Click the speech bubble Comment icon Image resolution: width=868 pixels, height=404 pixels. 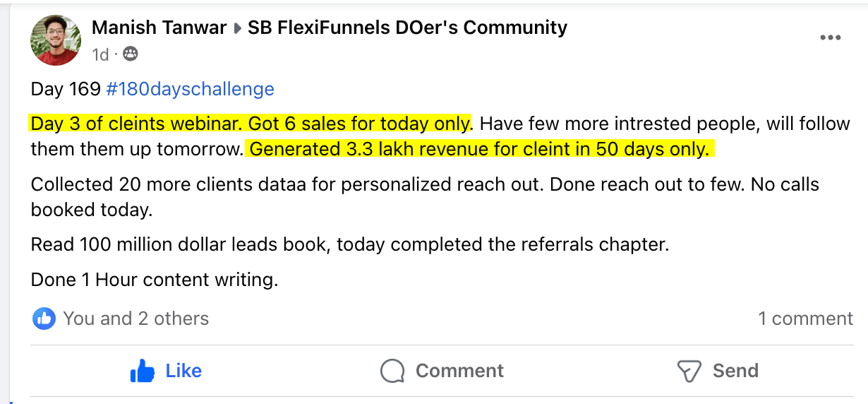(392, 371)
